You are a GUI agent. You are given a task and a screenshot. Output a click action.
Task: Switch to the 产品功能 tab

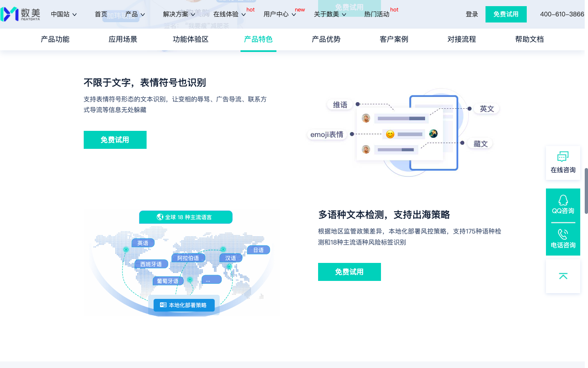click(55, 39)
